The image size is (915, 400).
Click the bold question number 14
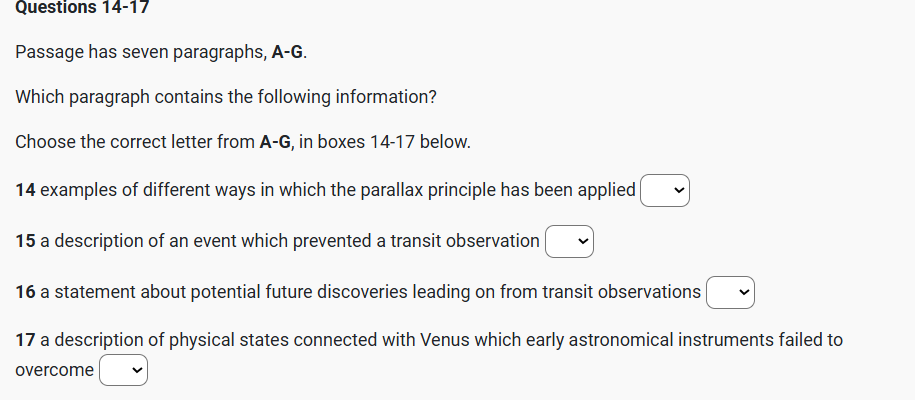point(26,189)
